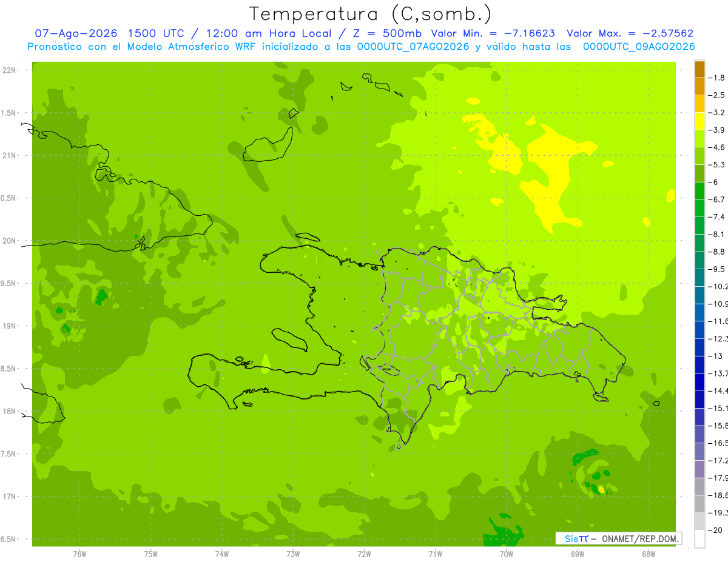Screen dimensions: 728x562
Task: Click the "20N" latitude label
Action: 9,241
